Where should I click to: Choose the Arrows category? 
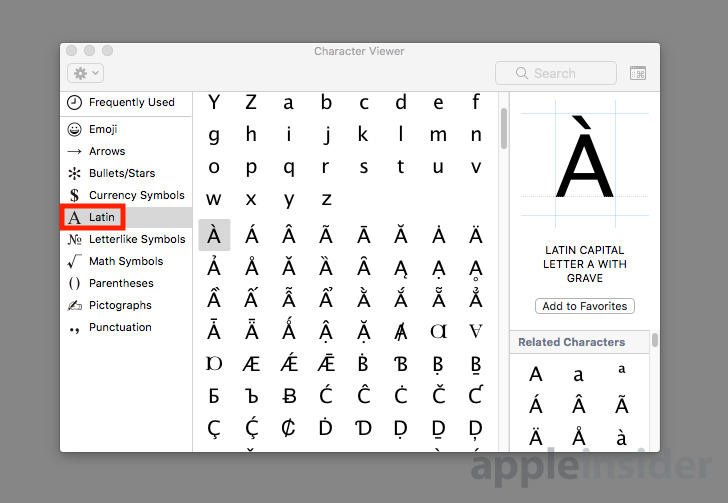(x=126, y=151)
